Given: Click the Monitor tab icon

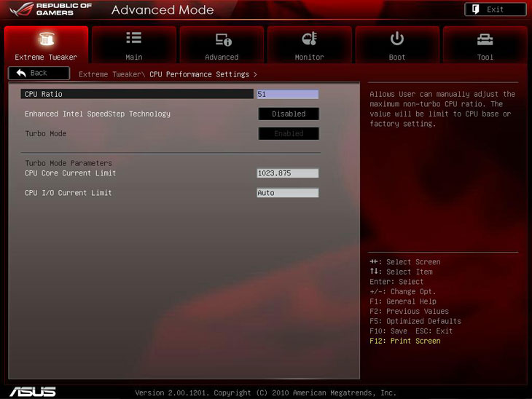Looking at the screenshot, I should click(309, 39).
